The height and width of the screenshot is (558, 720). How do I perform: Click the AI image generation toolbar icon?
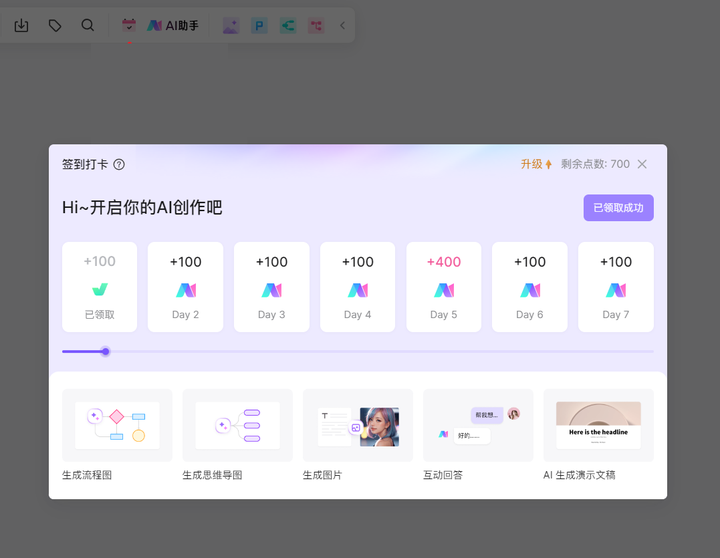coord(231,26)
